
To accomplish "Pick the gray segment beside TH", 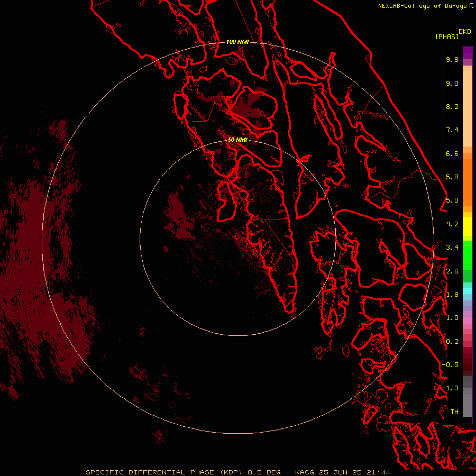I will click(x=467, y=407).
